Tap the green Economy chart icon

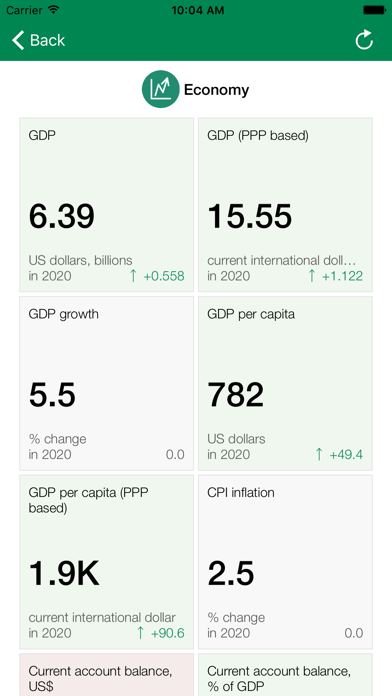pos(161,89)
